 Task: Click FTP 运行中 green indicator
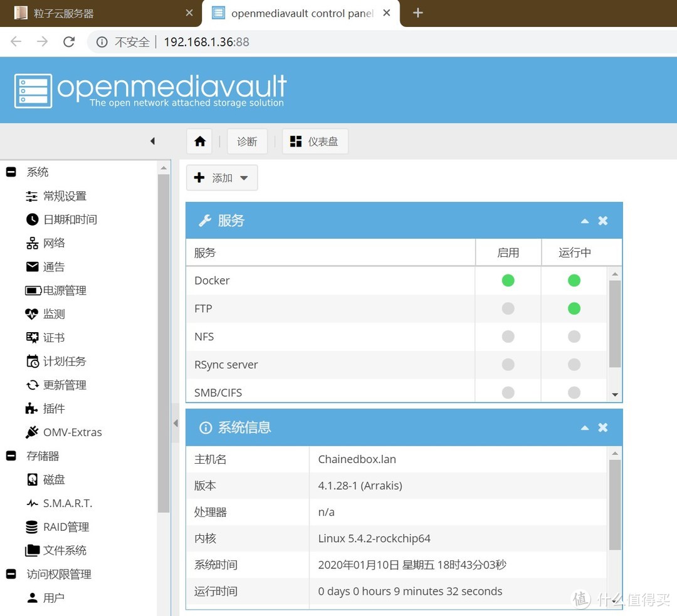(574, 309)
